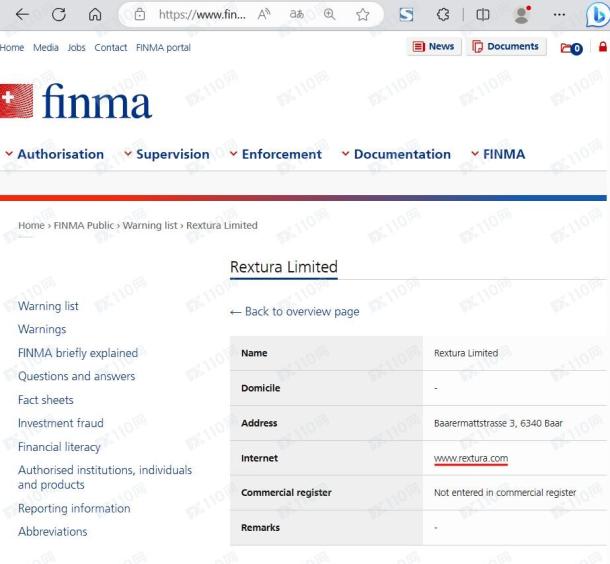Open Abbreviations in sidebar
610x564 pixels.
tap(53, 532)
